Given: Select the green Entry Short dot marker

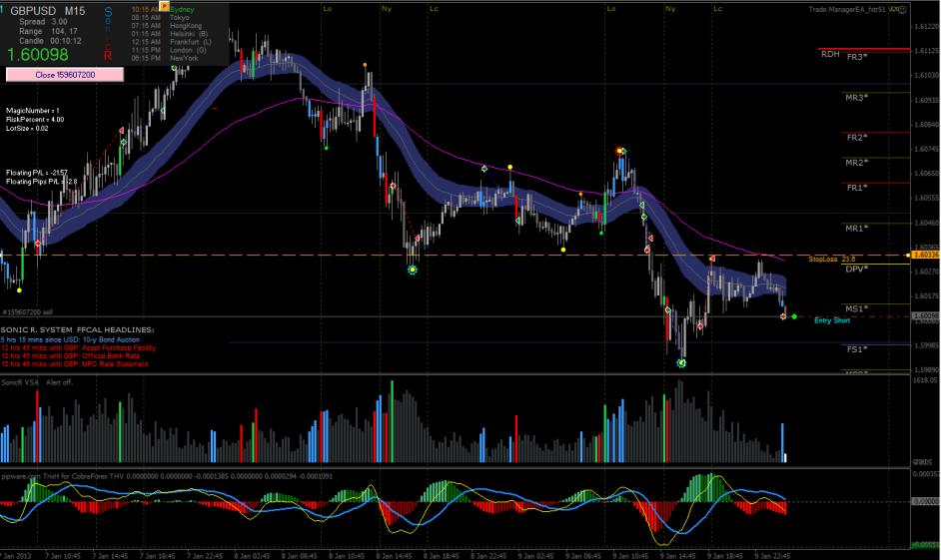Looking at the screenshot, I should point(794,316).
